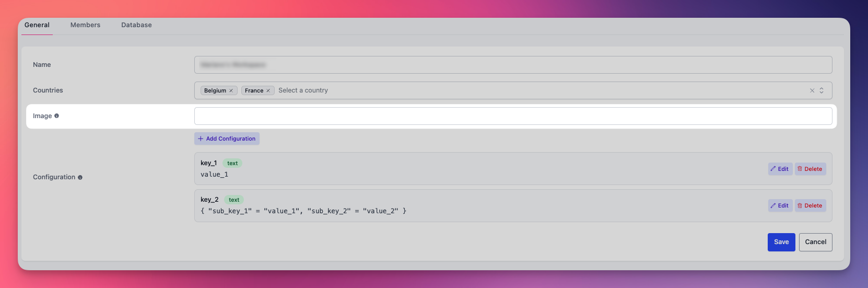Cancel the changes
This screenshot has width=868, height=288.
point(815,242)
